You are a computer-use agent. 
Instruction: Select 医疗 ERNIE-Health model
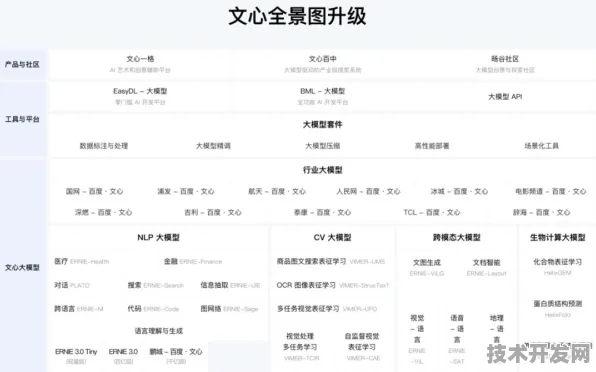click(82, 261)
